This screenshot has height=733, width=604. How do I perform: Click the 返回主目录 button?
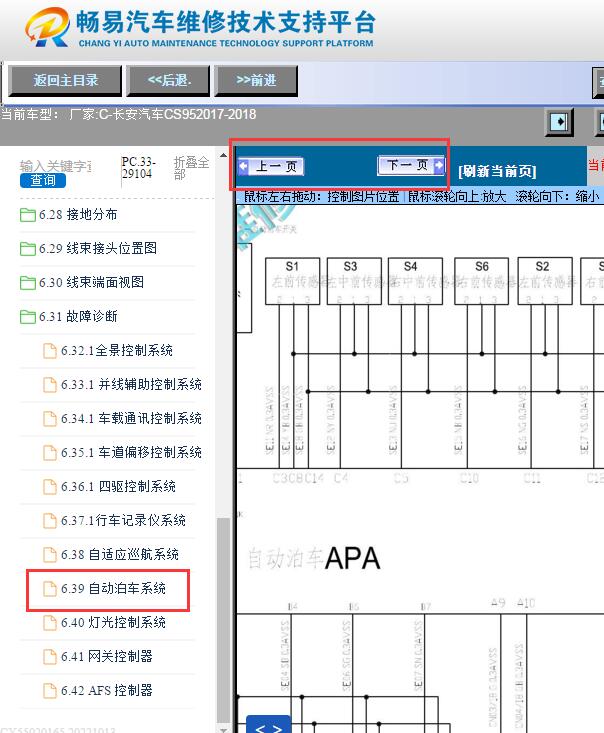(x=65, y=81)
